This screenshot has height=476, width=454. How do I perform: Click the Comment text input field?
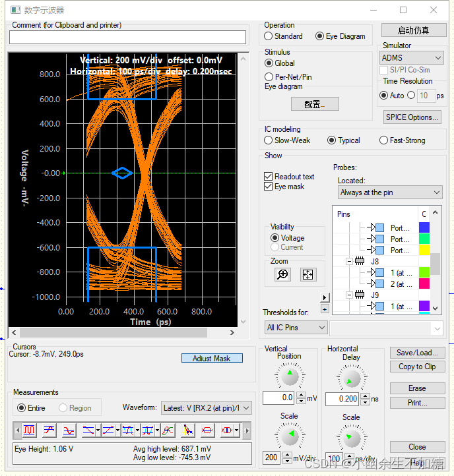pyautogui.click(x=127, y=38)
